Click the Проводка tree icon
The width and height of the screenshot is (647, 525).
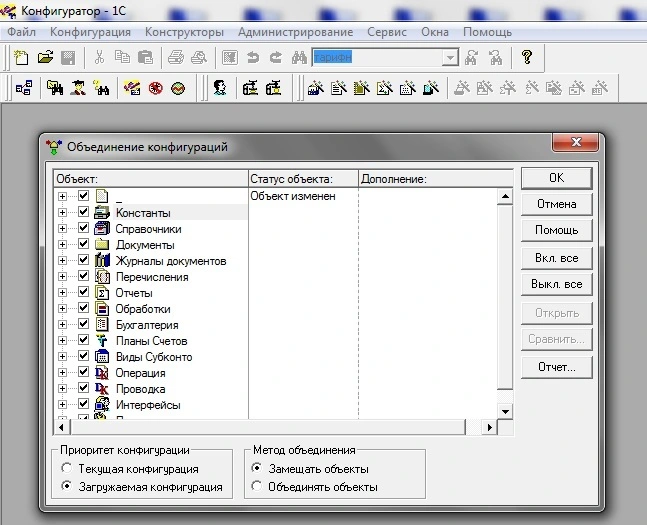[x=101, y=389]
